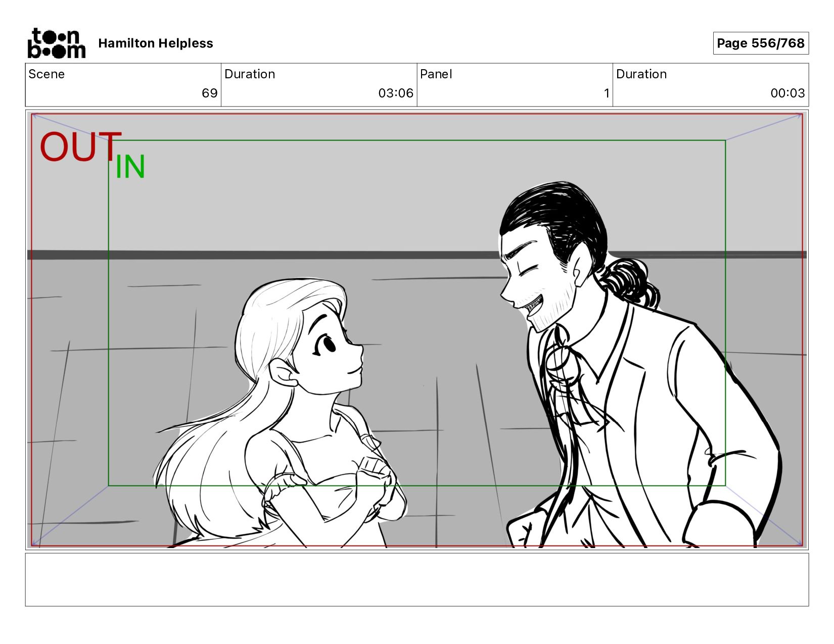Viewport: 834px width, 644px height.
Task: Click the empty notes box below panel
Action: [417, 579]
